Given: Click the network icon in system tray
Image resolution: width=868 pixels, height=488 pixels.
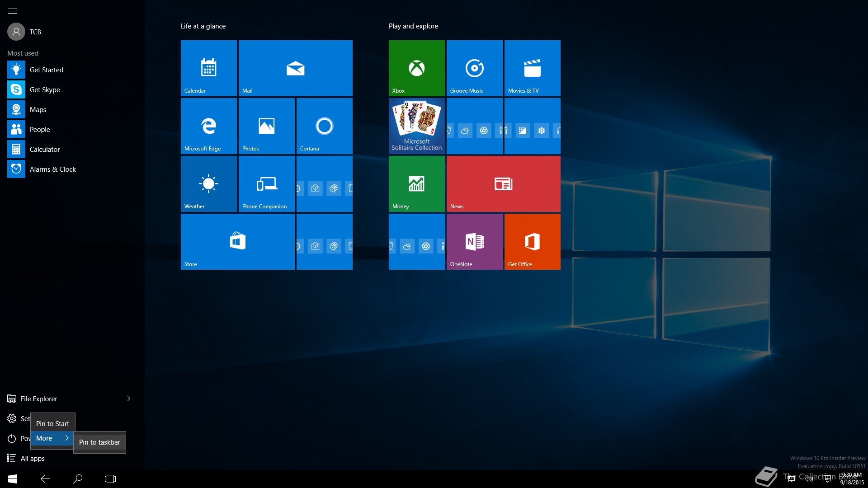Looking at the screenshot, I should pos(791,479).
